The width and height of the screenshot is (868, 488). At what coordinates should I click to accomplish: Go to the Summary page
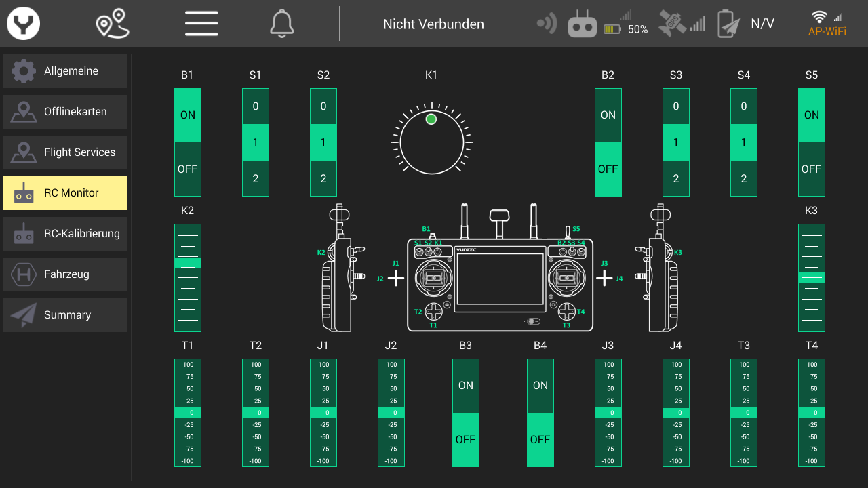pos(65,315)
